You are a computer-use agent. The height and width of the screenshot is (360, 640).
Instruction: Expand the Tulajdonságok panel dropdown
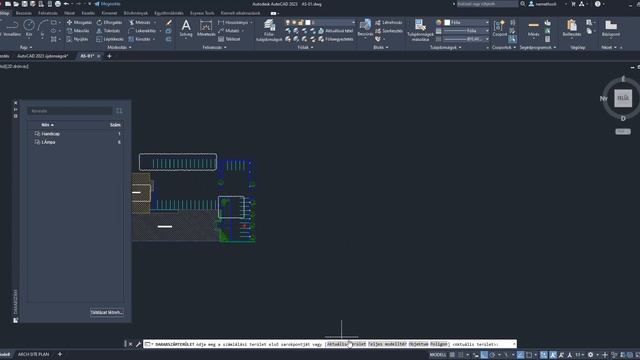(x=446, y=47)
